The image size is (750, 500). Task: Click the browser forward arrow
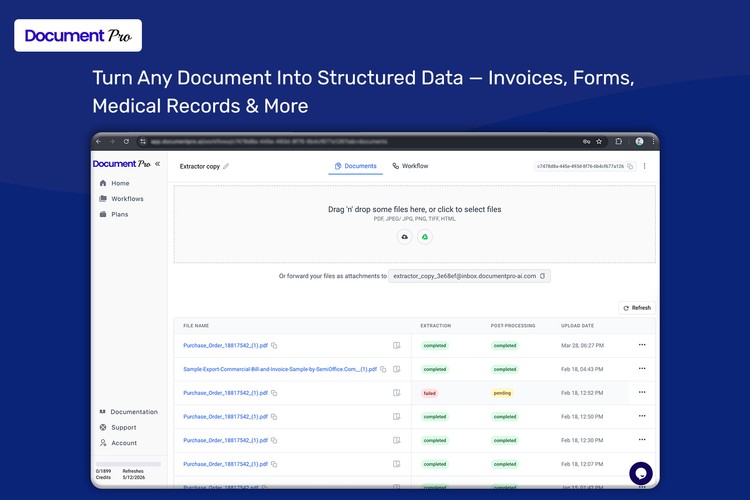tap(112, 142)
